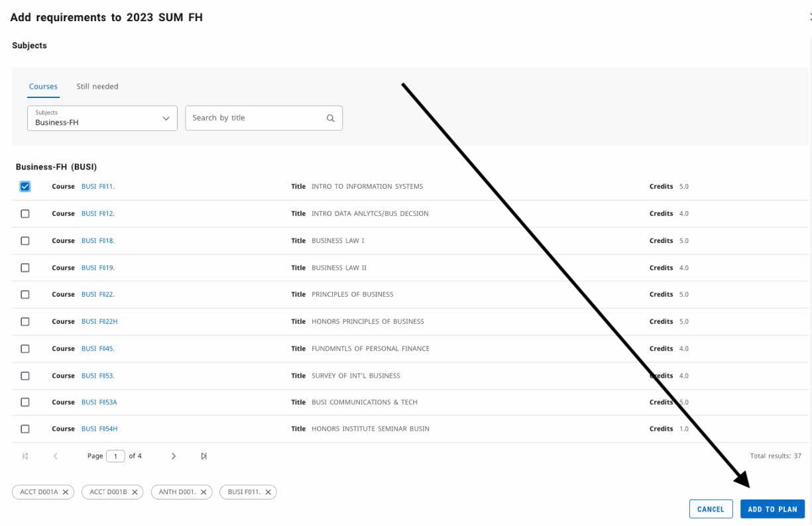Advance to next page arrow

click(x=174, y=456)
